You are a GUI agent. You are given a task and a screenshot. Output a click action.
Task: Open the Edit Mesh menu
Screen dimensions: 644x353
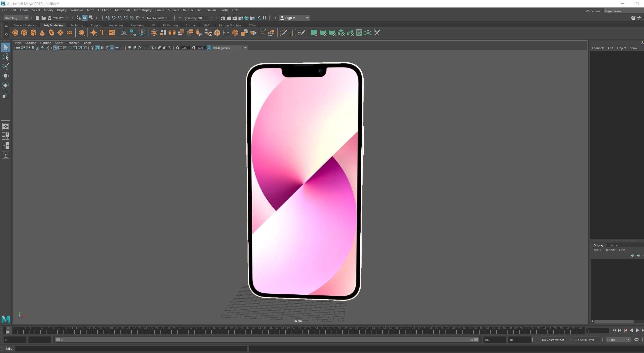tap(105, 10)
